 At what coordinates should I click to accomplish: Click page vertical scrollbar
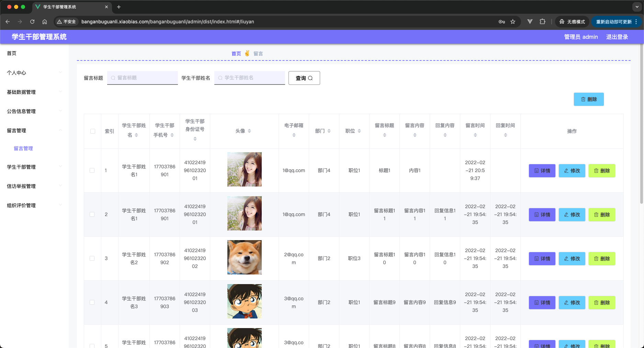642,124
